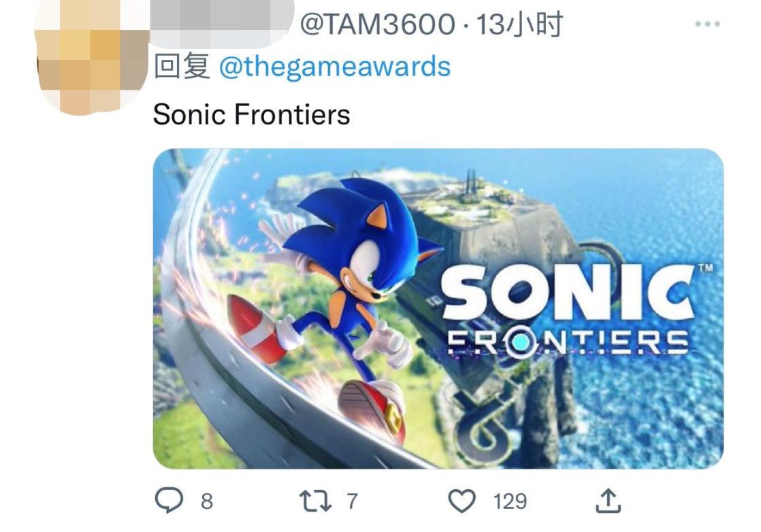Click Sonic's face in the attached image
Image resolution: width=761 pixels, height=532 pixels.
(x=368, y=262)
